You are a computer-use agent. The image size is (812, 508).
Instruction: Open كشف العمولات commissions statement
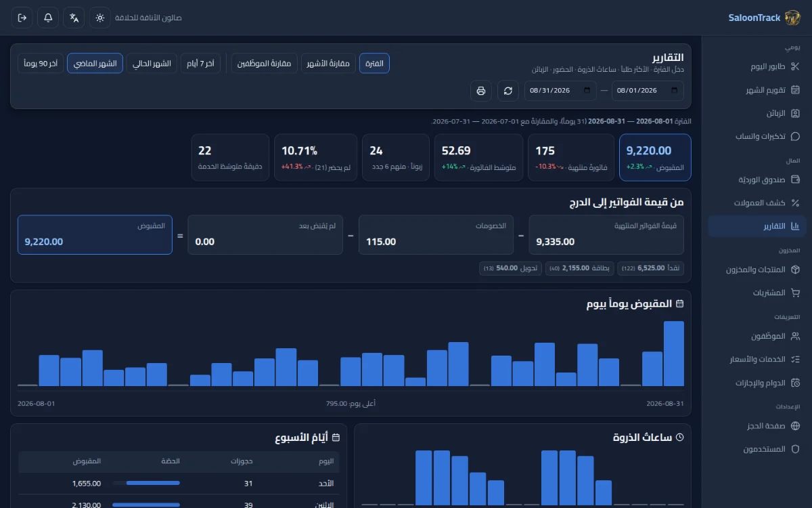coord(757,203)
